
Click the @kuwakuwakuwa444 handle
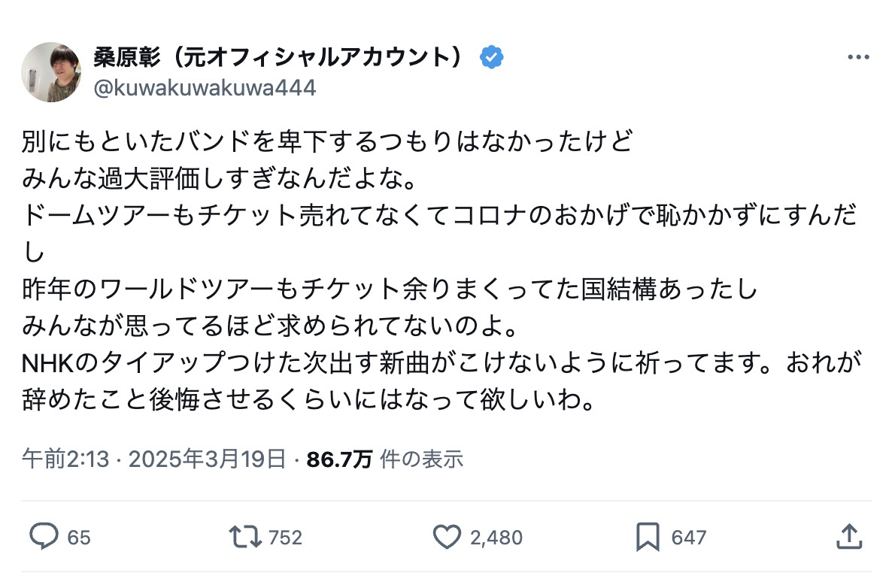(x=205, y=89)
